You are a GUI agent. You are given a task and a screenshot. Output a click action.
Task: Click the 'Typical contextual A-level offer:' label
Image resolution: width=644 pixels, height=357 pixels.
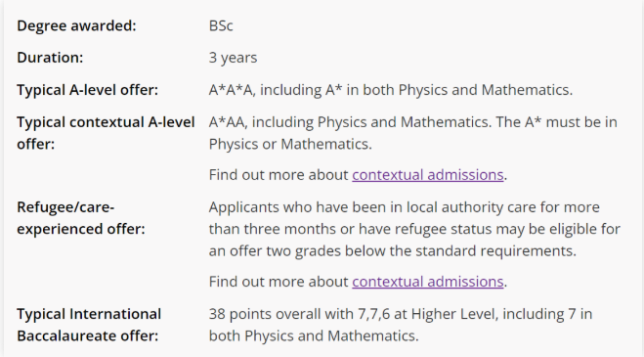(x=106, y=133)
